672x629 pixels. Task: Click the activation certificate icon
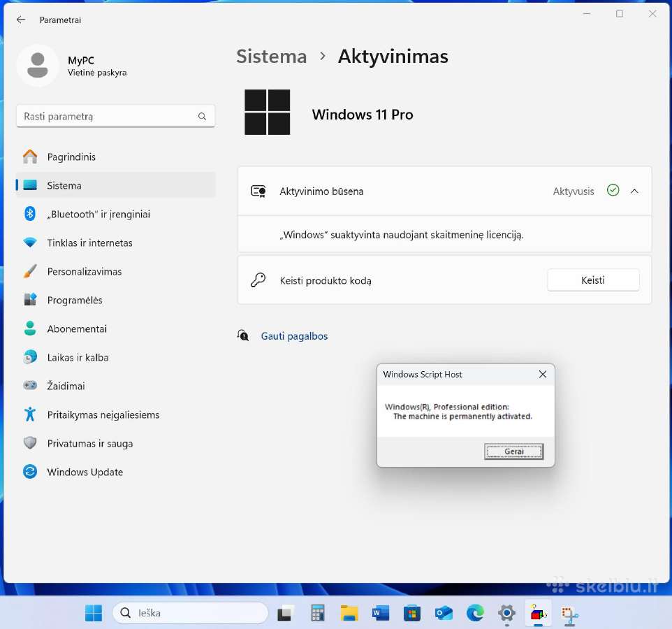(258, 191)
